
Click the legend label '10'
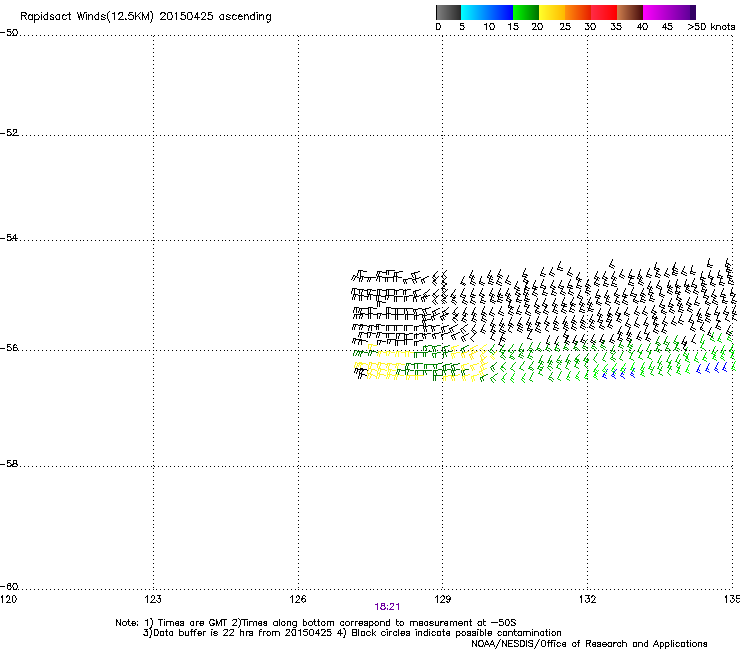coord(489,27)
